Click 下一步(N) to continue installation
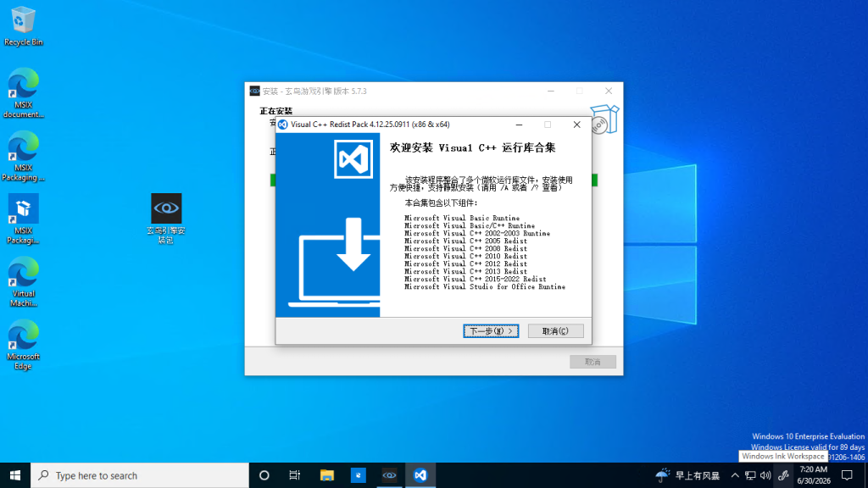This screenshot has height=488, width=868. [491, 331]
